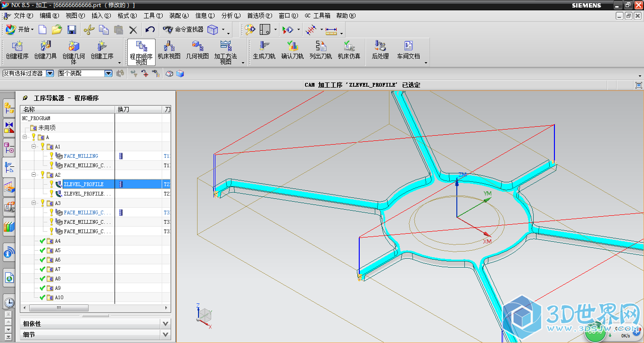Open the 首选项 preferences menu
Screen dimensions: 644x343
[x=260, y=16]
